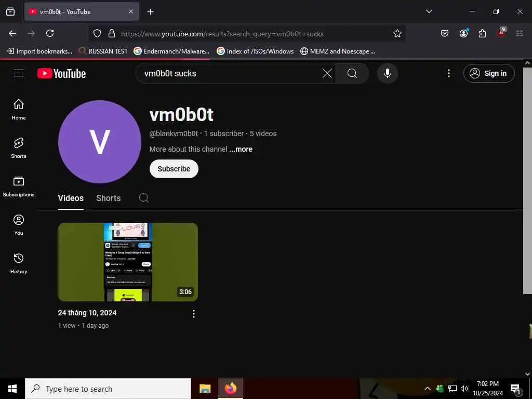Show hidden system tray icons
This screenshot has width=532, height=399.
click(428, 389)
